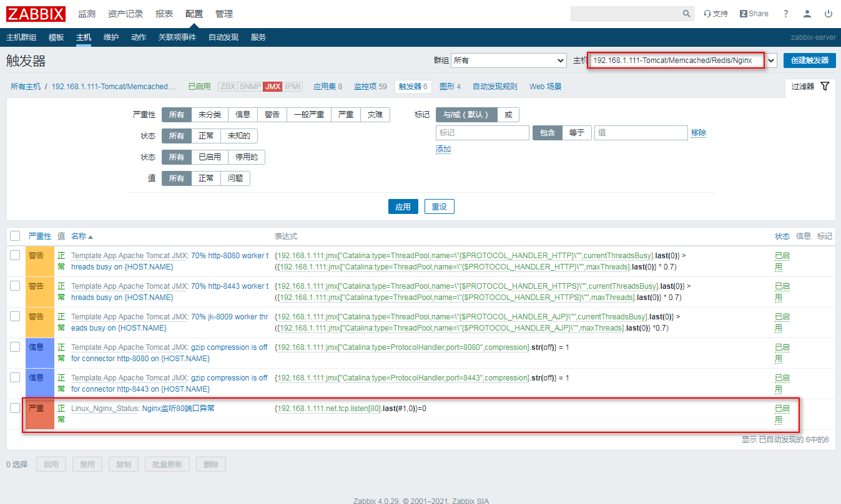
Task: Select the gzip http-8443 trigger checkbox
Action: (x=16, y=378)
